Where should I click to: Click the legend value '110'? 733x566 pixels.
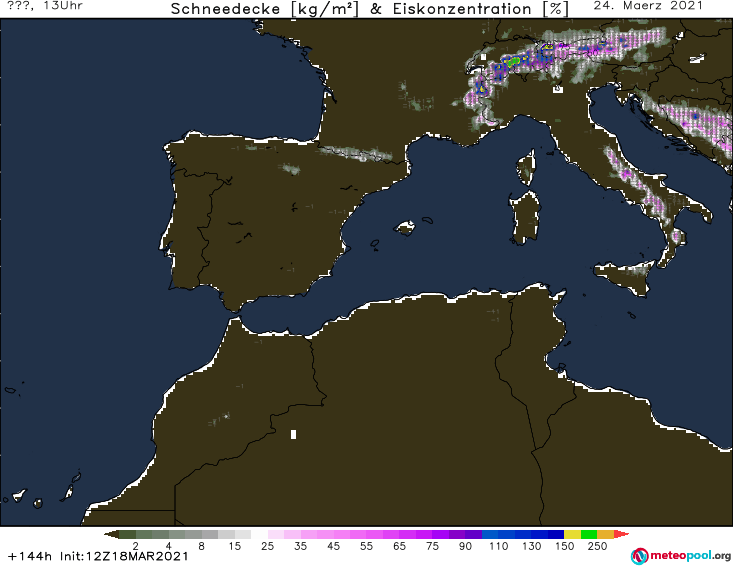point(498,546)
